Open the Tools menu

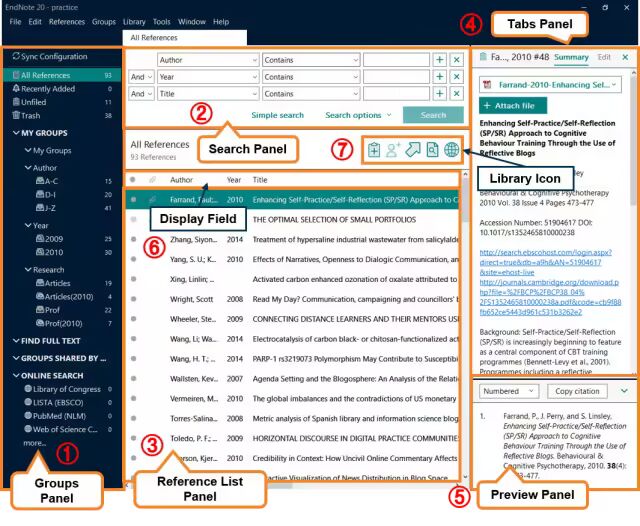161,22
